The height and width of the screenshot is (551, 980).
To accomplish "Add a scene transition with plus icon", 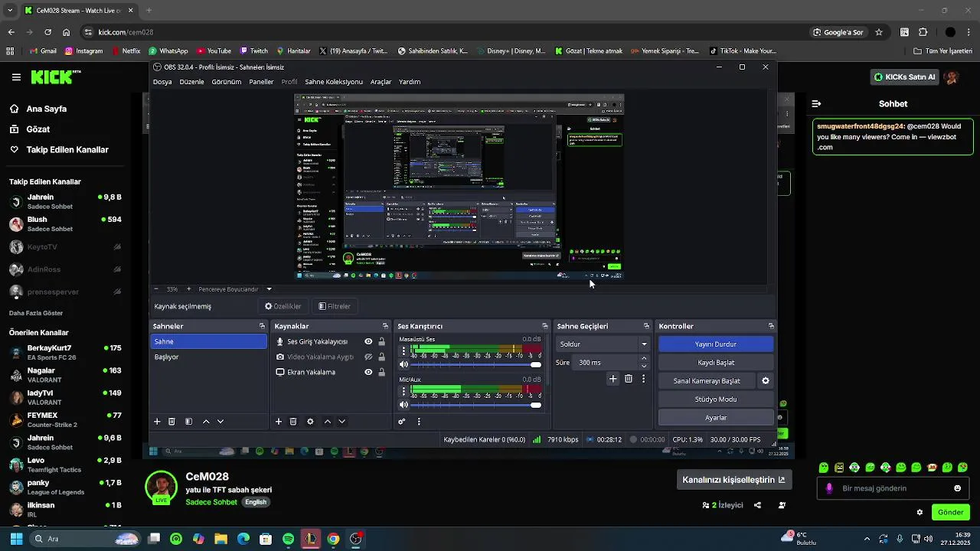I will click(612, 379).
